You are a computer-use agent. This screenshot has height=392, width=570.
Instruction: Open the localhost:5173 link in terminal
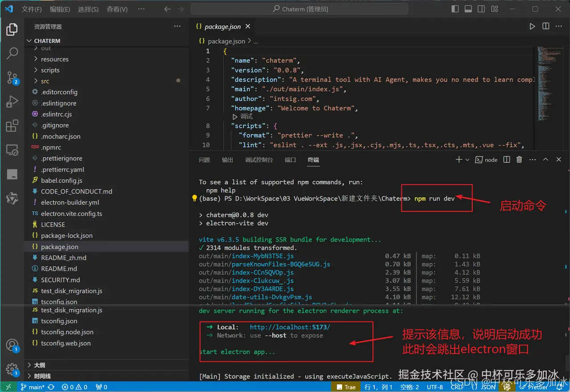point(290,327)
